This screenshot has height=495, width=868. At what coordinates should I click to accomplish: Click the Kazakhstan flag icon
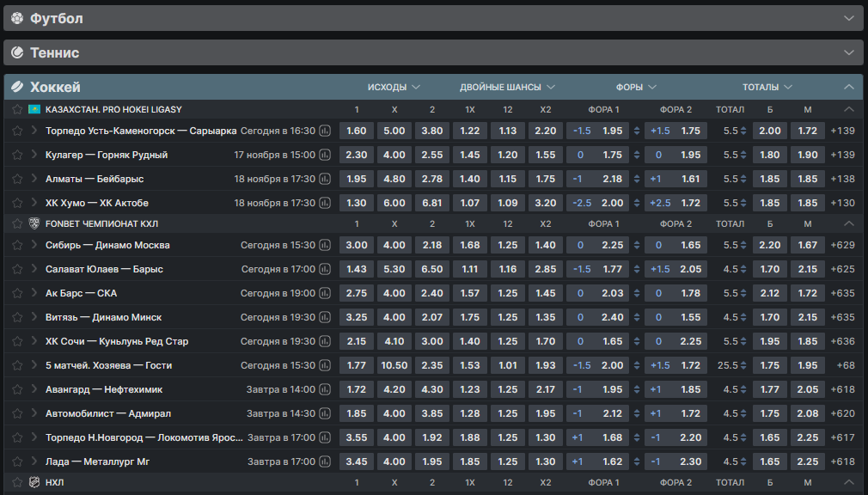(x=34, y=110)
